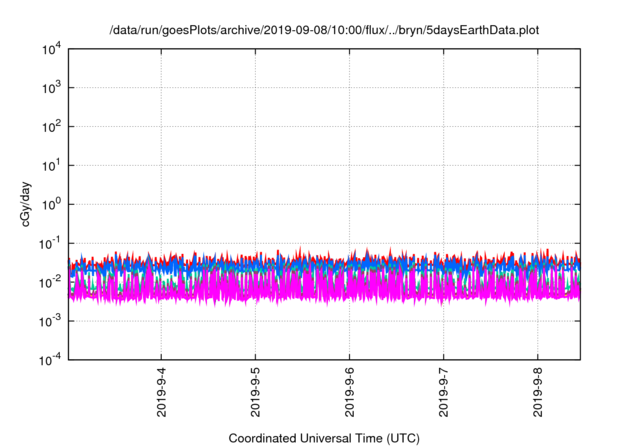Select the 10^3 y-axis label

(52, 88)
